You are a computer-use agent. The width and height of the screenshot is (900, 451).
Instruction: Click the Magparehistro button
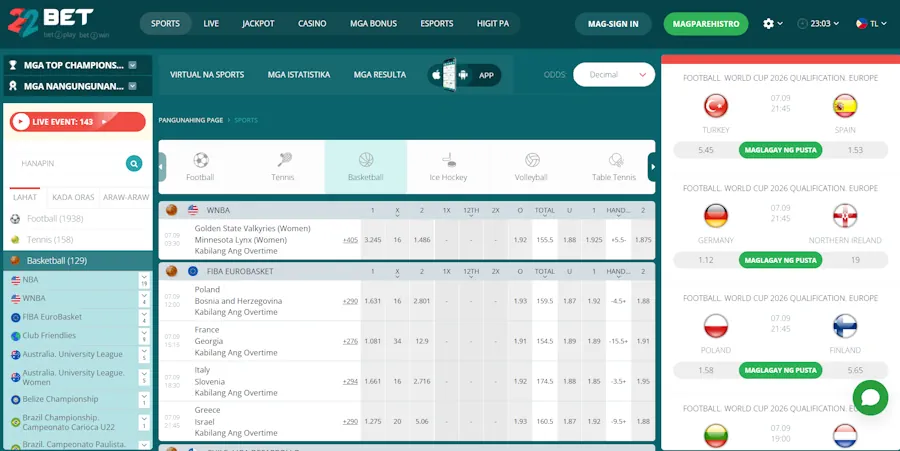tap(706, 24)
